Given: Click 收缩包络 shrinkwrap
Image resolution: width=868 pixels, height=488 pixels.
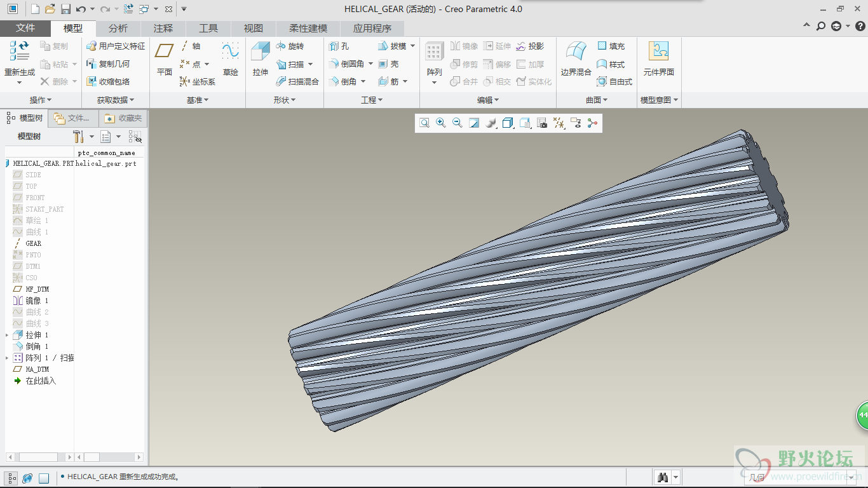Looking at the screenshot, I should (x=108, y=81).
